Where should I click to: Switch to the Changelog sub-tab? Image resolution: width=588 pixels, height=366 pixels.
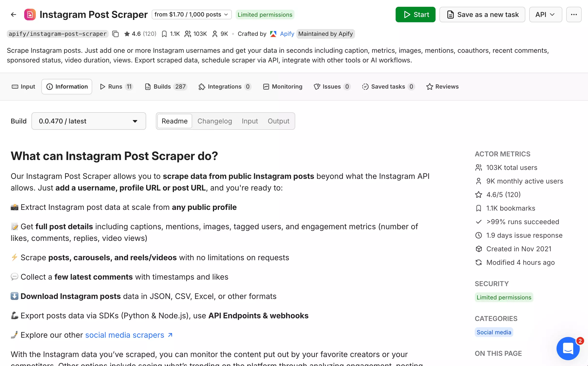point(215,121)
